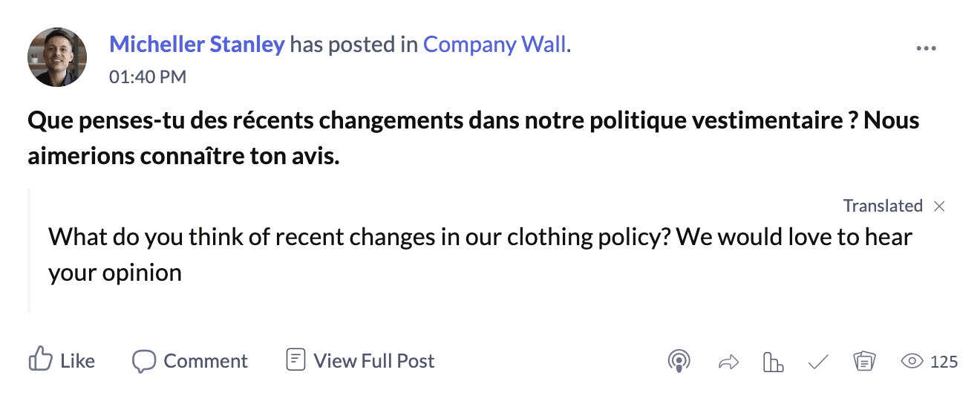Click the Like text label
The width and height of the screenshot is (980, 410).
click(x=77, y=361)
